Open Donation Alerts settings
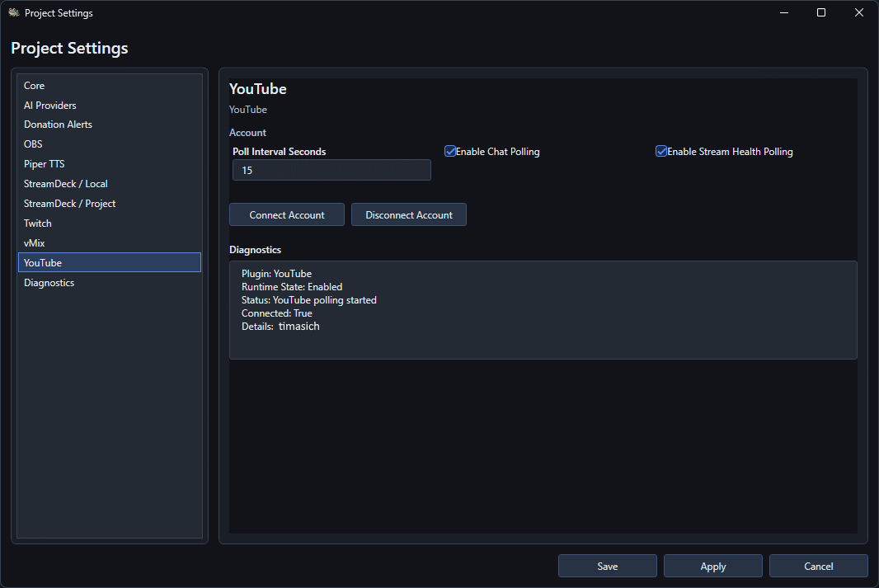 point(110,125)
